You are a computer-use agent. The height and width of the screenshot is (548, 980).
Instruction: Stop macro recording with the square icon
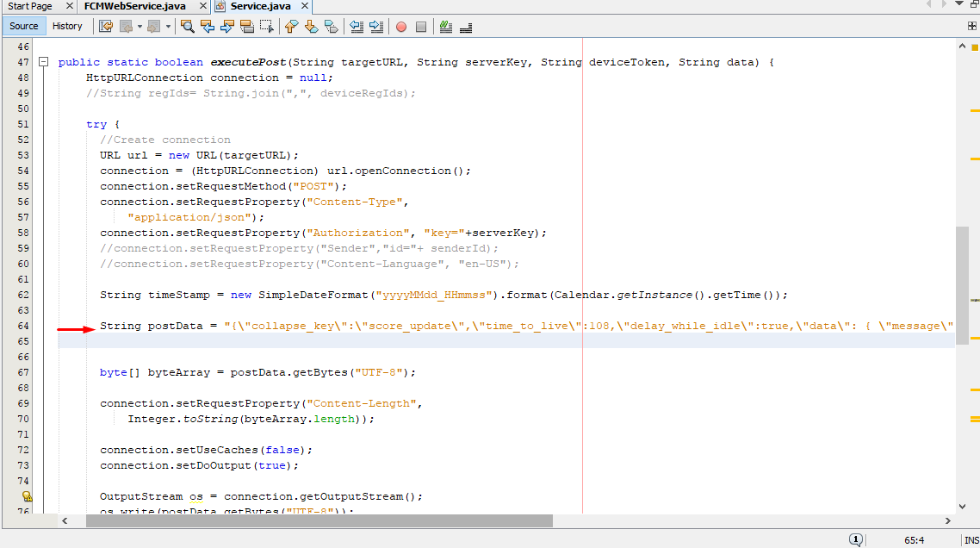(421, 26)
